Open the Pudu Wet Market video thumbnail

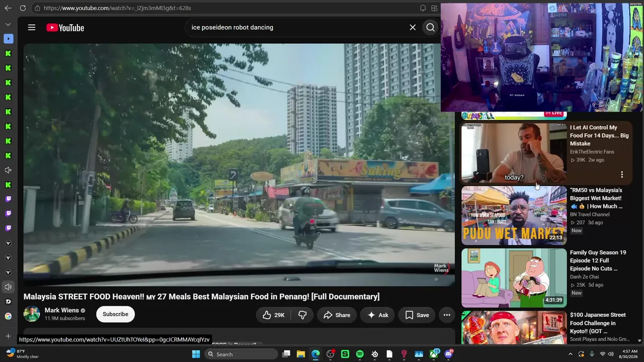(x=514, y=216)
